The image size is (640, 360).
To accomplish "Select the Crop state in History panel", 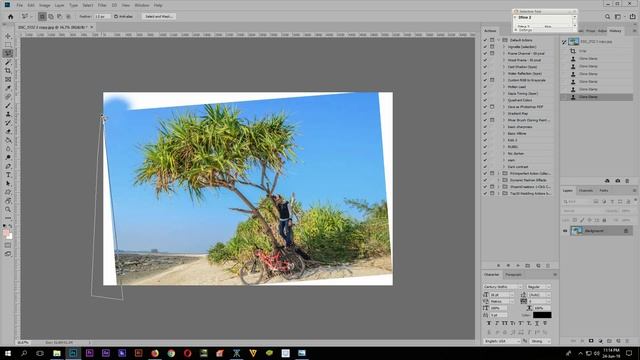I will tap(597, 51).
